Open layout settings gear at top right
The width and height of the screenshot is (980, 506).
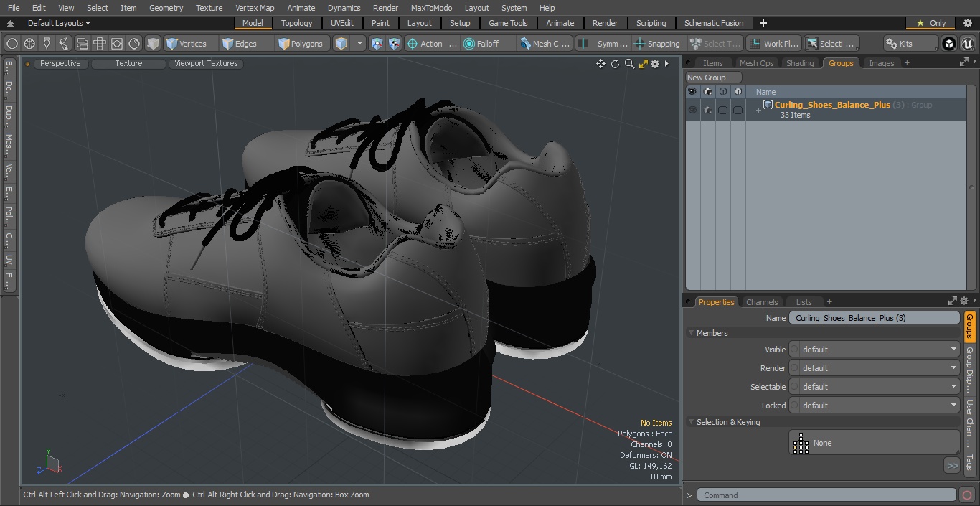click(968, 23)
